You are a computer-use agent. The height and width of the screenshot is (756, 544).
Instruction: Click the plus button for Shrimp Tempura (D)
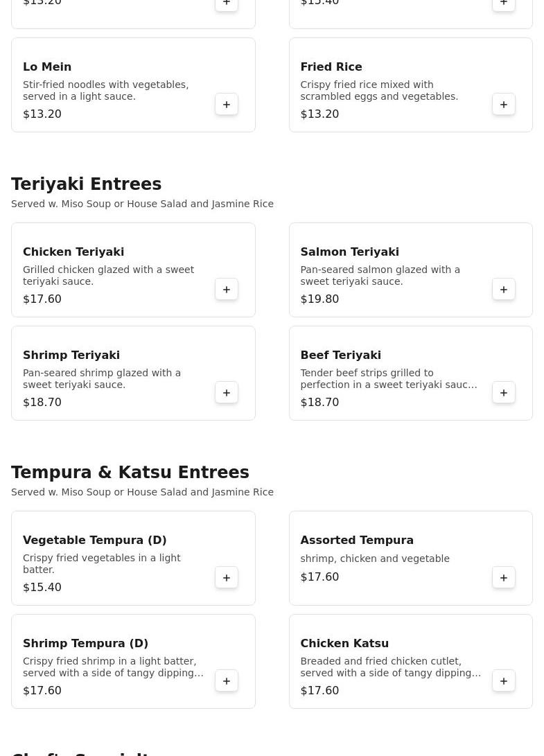pos(227,681)
